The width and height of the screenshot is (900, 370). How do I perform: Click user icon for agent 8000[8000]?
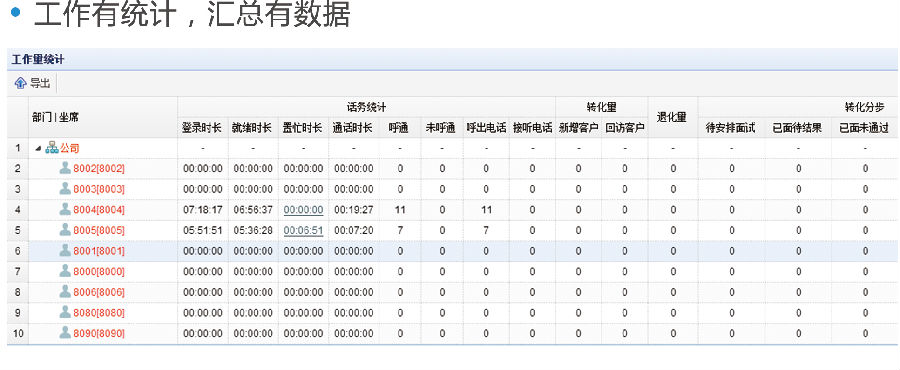(65, 271)
